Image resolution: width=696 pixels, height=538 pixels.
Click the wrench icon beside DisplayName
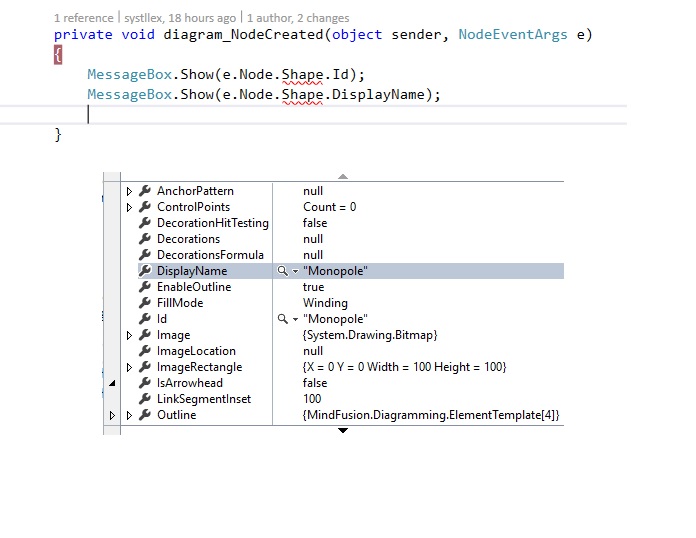(x=145, y=271)
